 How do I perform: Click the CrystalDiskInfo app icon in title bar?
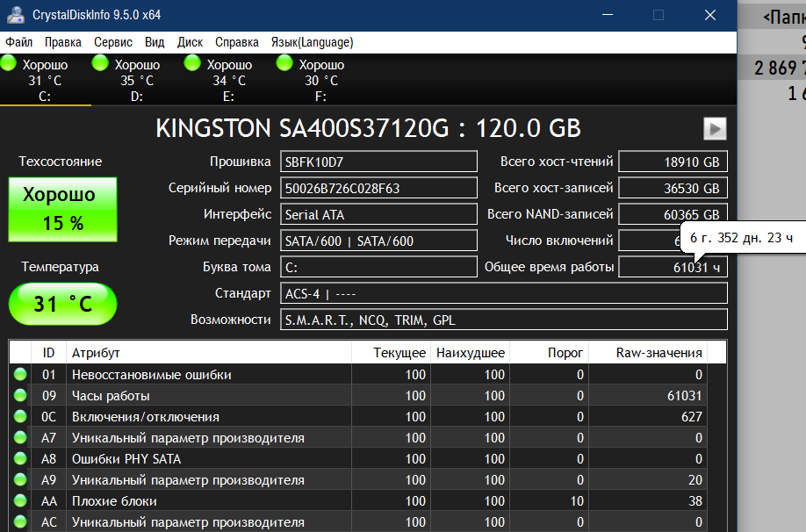pos(16,15)
